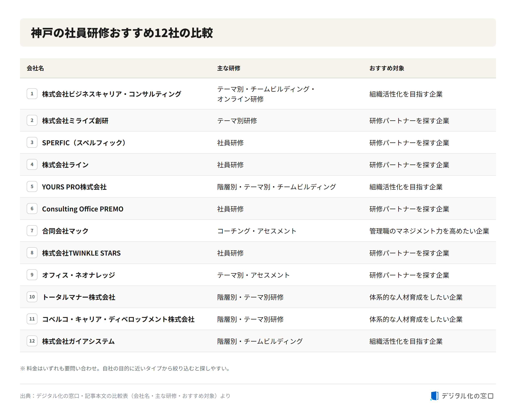Viewport: 516px width, 420px height.
Task: Click YOURS PRO株式会社 company name
Action: 74,187
